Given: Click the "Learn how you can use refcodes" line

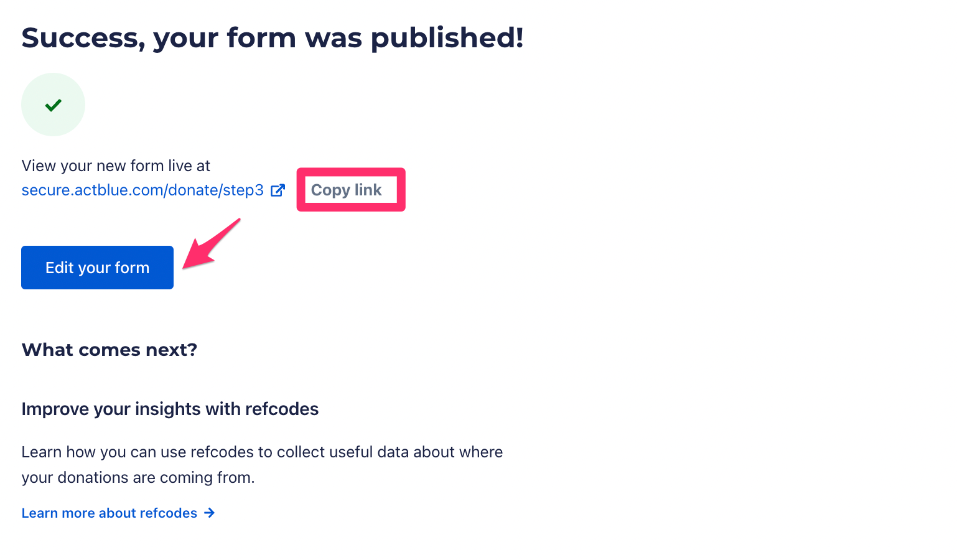Looking at the screenshot, I should (262, 452).
